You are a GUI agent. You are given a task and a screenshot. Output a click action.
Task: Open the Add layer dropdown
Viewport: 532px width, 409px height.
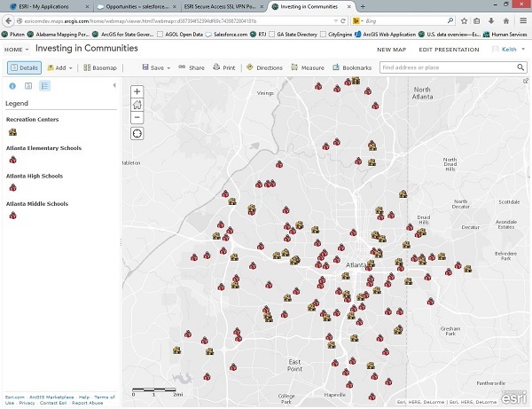point(59,67)
